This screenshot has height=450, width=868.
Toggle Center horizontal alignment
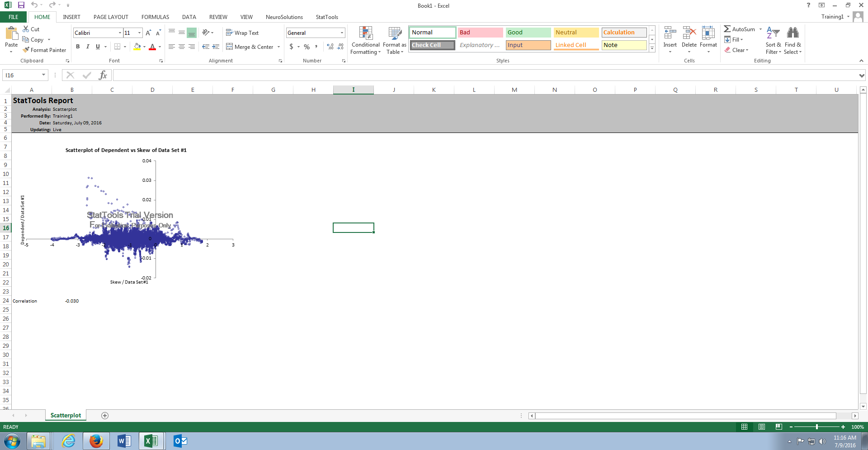182,47
